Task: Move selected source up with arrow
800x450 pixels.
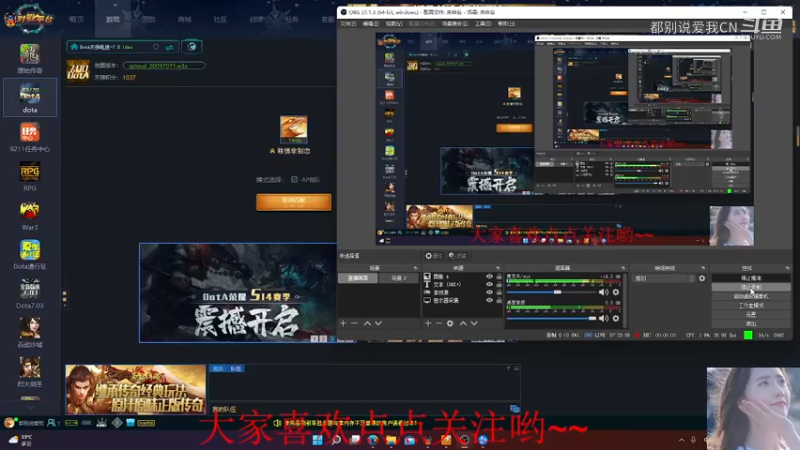Action: (463, 323)
